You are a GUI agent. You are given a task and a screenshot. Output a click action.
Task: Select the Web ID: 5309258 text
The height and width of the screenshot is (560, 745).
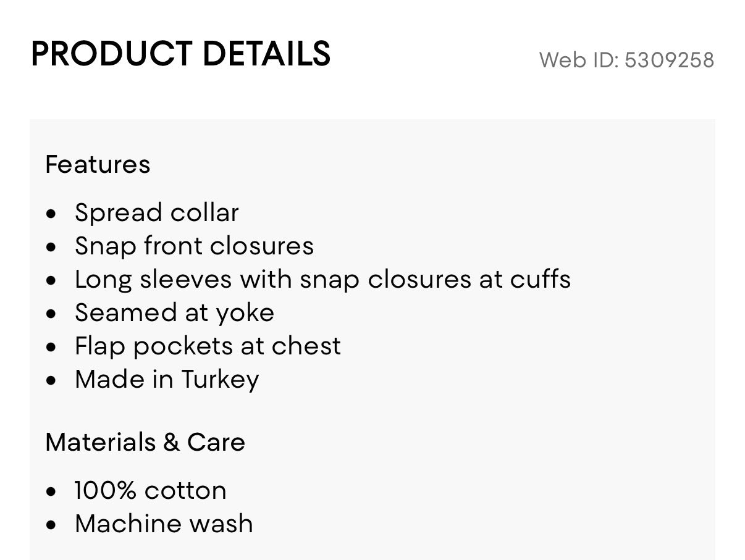[626, 60]
